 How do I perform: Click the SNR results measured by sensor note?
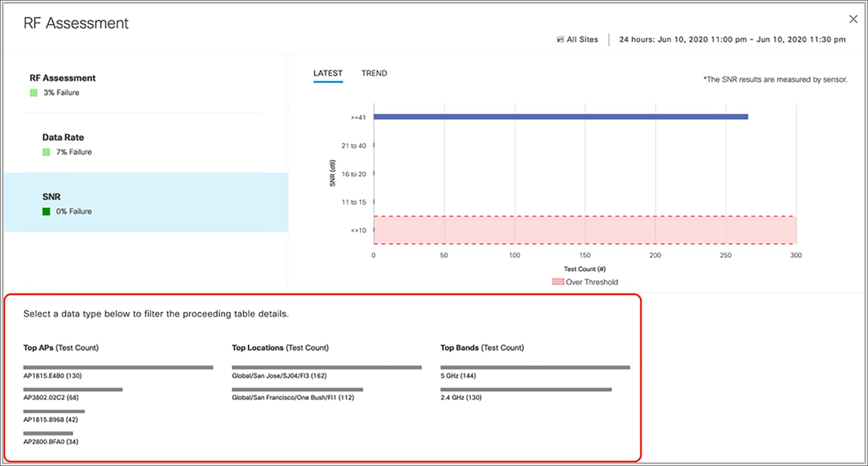click(x=775, y=80)
